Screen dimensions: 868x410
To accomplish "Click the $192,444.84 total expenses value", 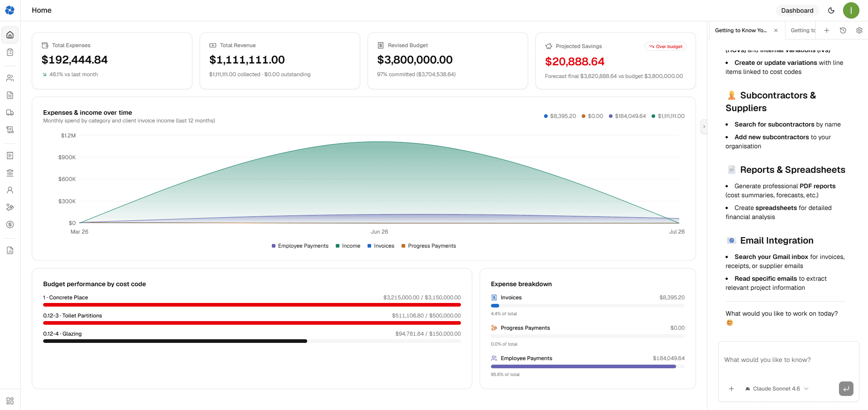I will (x=75, y=60).
